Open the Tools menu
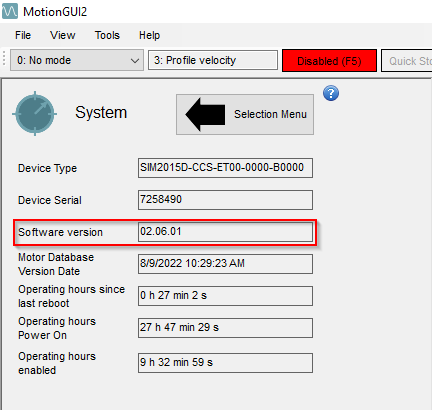Viewport: 432px width, 410px height. [107, 35]
